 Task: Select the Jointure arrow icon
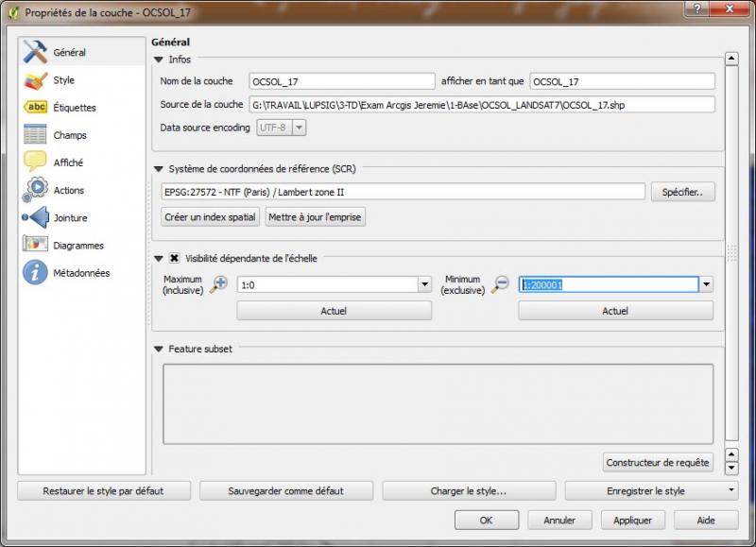click(x=36, y=217)
